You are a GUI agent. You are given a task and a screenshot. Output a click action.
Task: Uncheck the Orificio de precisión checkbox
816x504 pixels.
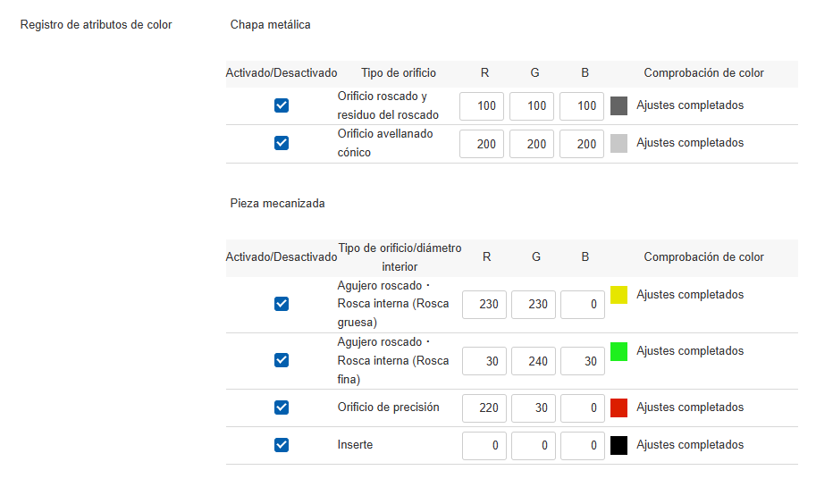pos(282,407)
